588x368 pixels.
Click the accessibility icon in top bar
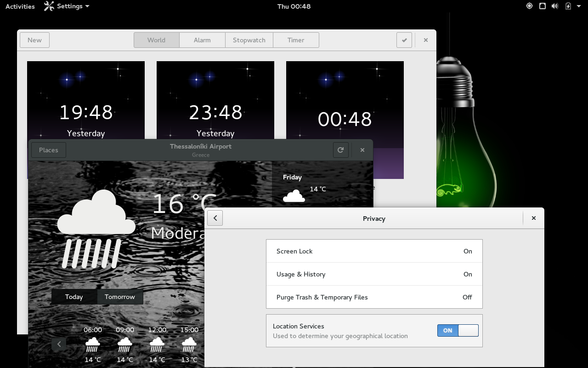click(529, 6)
